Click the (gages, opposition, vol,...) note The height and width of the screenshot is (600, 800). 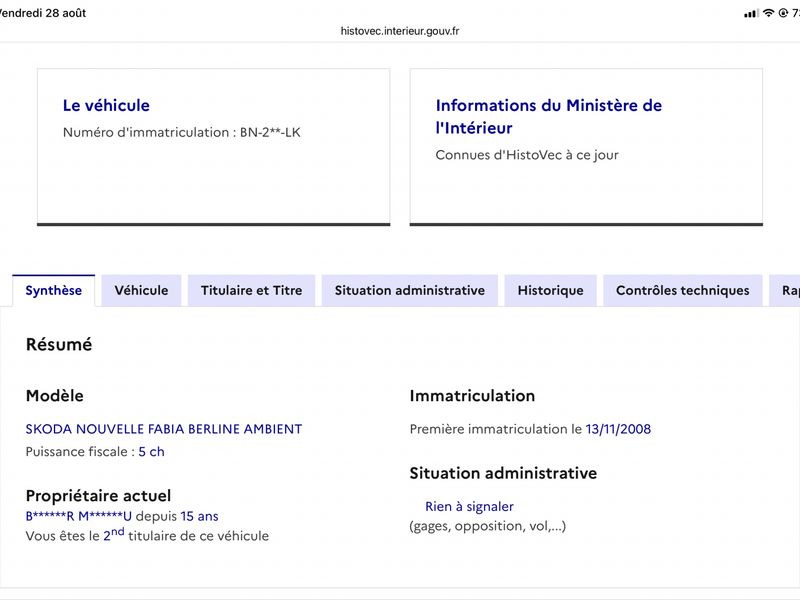[488, 526]
